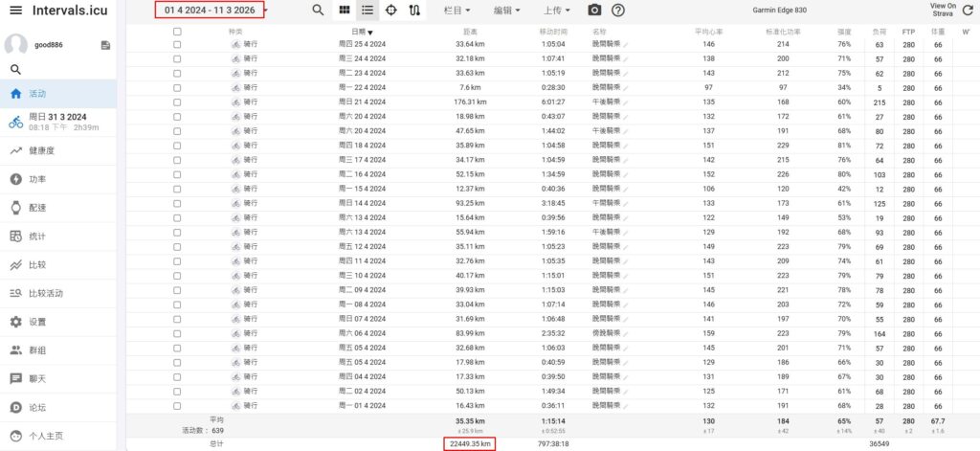
Task: Open the help question mark icon
Action: pyautogui.click(x=618, y=11)
